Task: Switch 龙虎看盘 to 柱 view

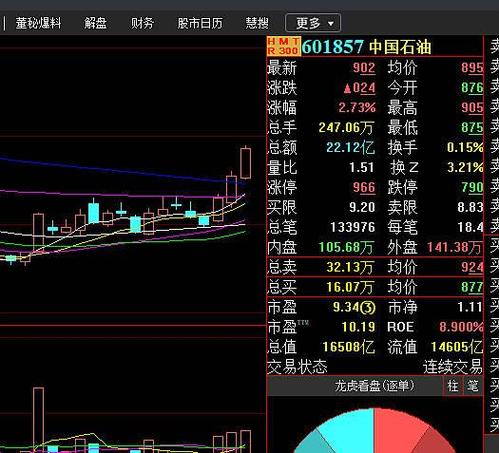Action: [x=453, y=386]
